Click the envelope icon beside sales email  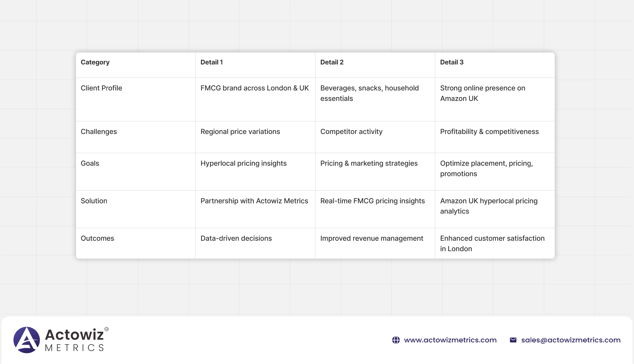(x=513, y=340)
